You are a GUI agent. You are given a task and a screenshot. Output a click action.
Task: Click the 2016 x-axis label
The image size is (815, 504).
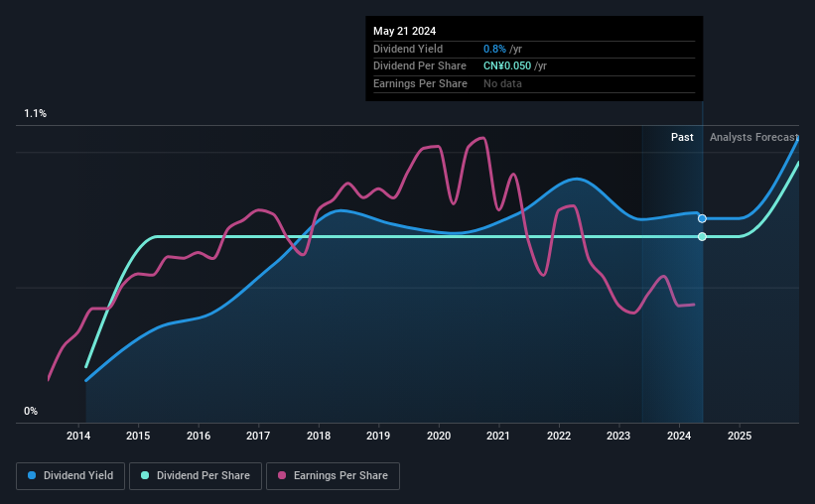point(199,436)
